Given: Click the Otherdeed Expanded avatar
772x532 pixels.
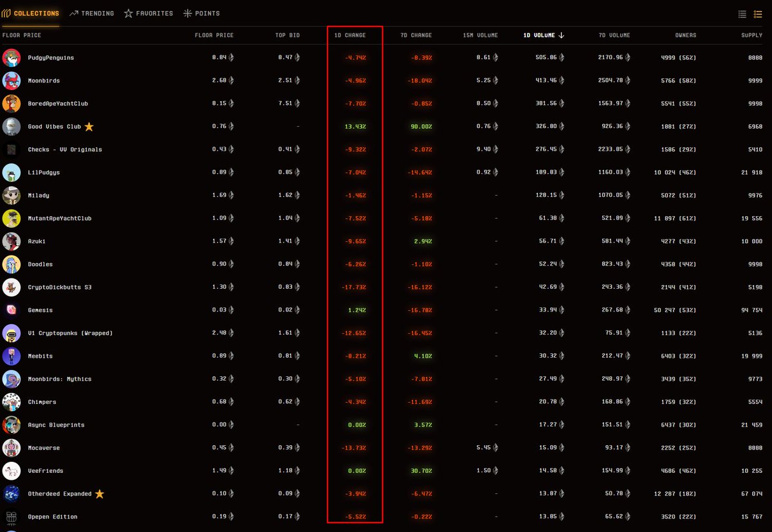Looking at the screenshot, I should pos(12,493).
